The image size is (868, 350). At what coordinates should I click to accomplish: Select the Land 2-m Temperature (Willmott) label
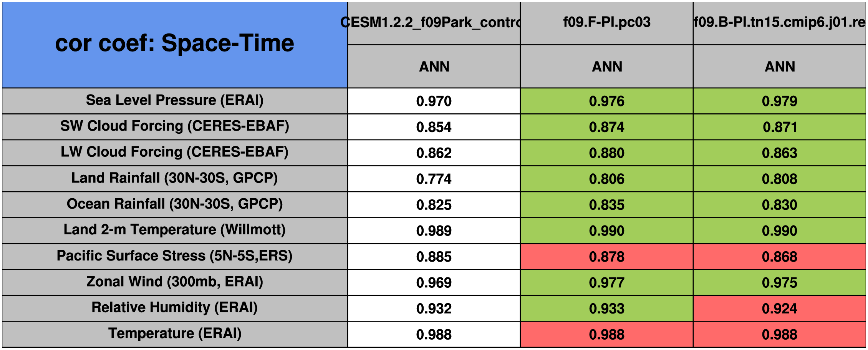175,230
